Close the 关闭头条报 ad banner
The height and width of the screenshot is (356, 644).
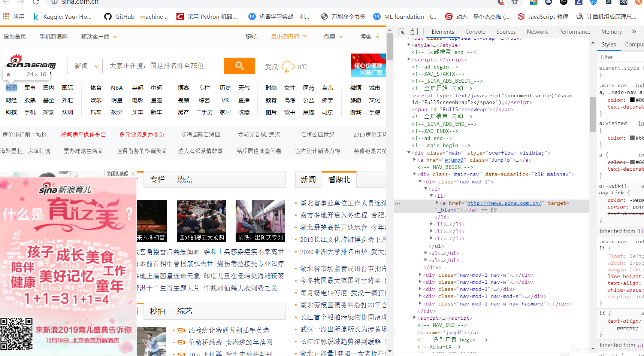(133, 174)
